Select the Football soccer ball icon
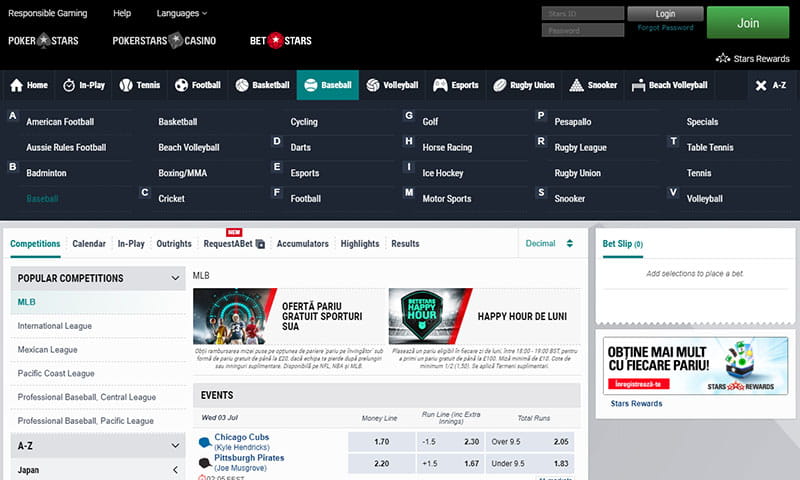800x480 pixels. point(181,85)
